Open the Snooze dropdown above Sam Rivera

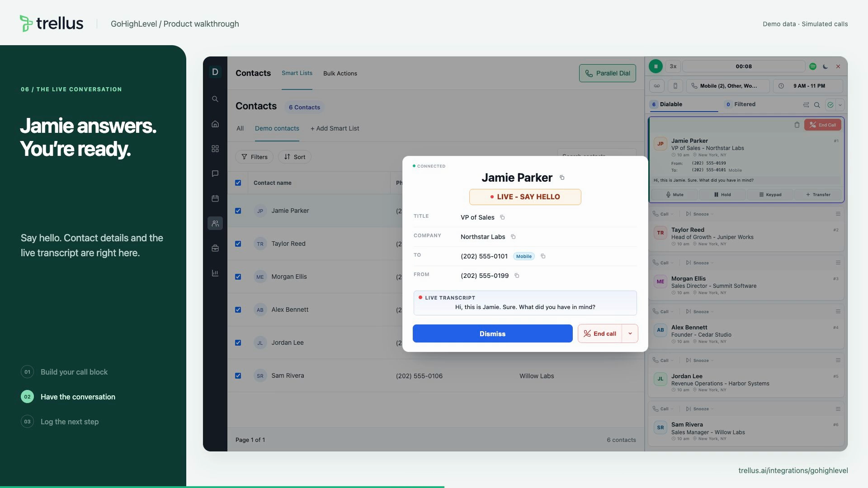coord(700,409)
